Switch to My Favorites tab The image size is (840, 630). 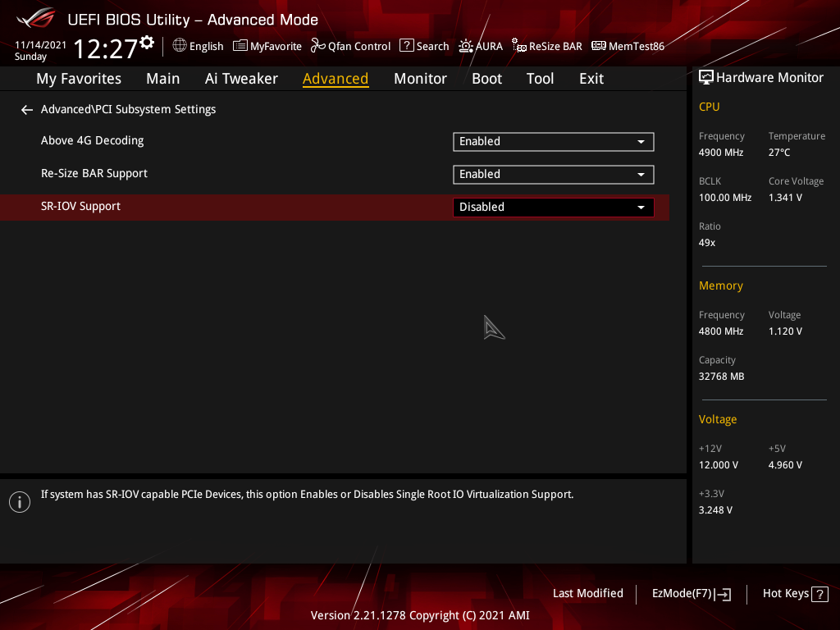[x=79, y=79]
